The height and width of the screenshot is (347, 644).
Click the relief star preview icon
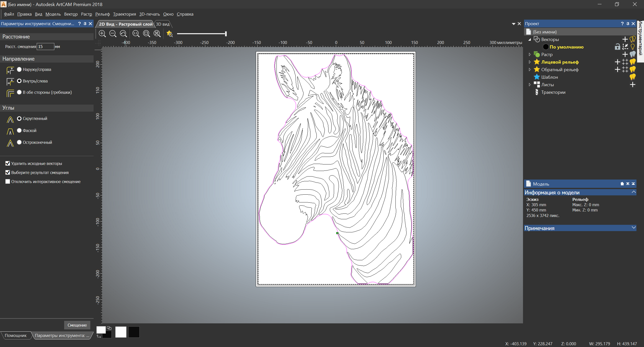170,33
